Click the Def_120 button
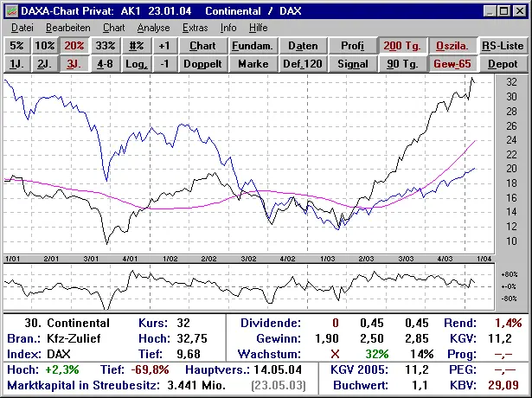The width and height of the screenshot is (532, 398). point(303,64)
